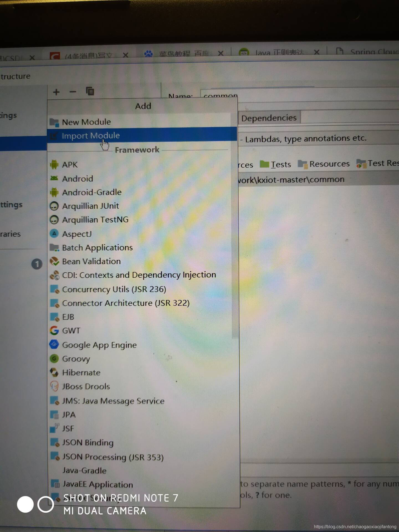Screen dimensions: 399x532
Task: Click the New Module folder icon
Action: 54,122
